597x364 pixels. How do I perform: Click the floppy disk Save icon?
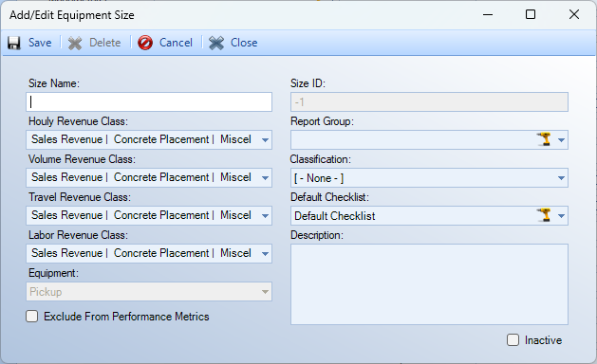[14, 43]
